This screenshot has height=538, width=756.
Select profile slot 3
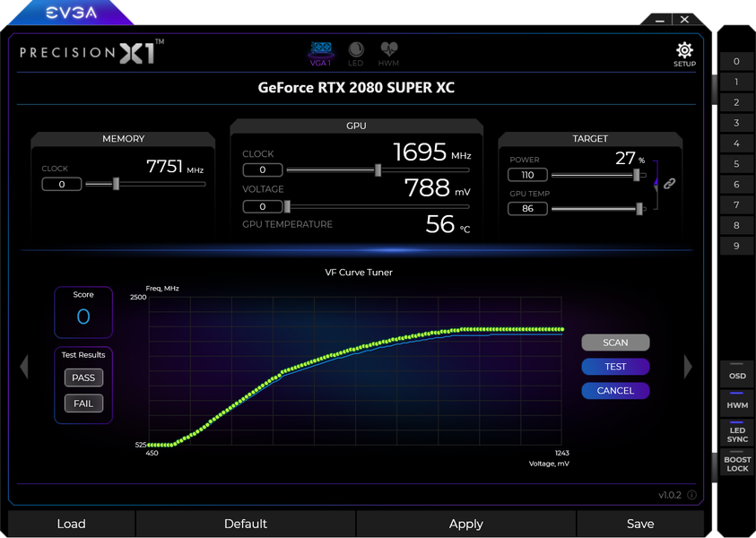coord(736,123)
